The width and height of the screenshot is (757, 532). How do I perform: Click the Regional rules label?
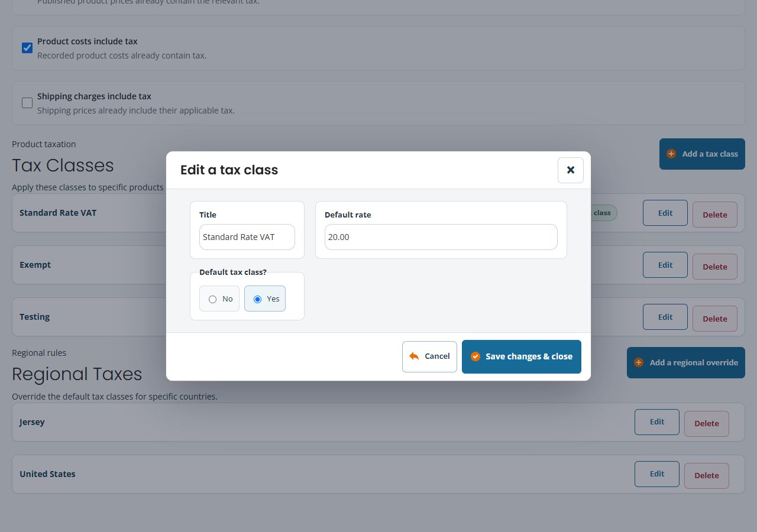coord(39,353)
